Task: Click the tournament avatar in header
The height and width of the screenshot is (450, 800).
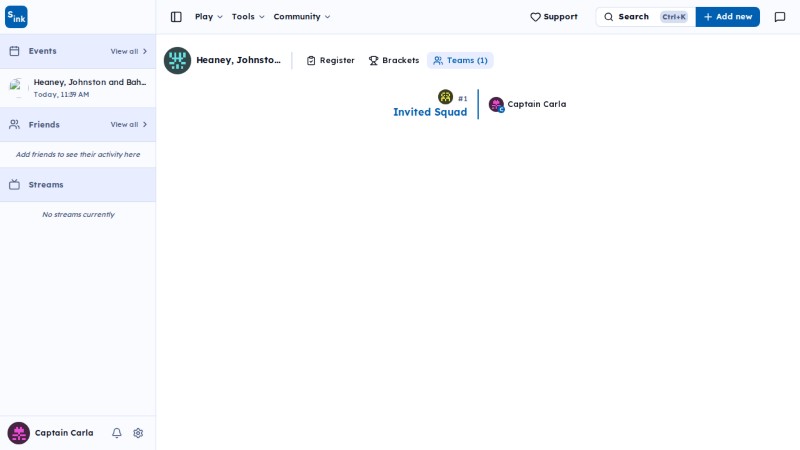Action: [x=177, y=60]
